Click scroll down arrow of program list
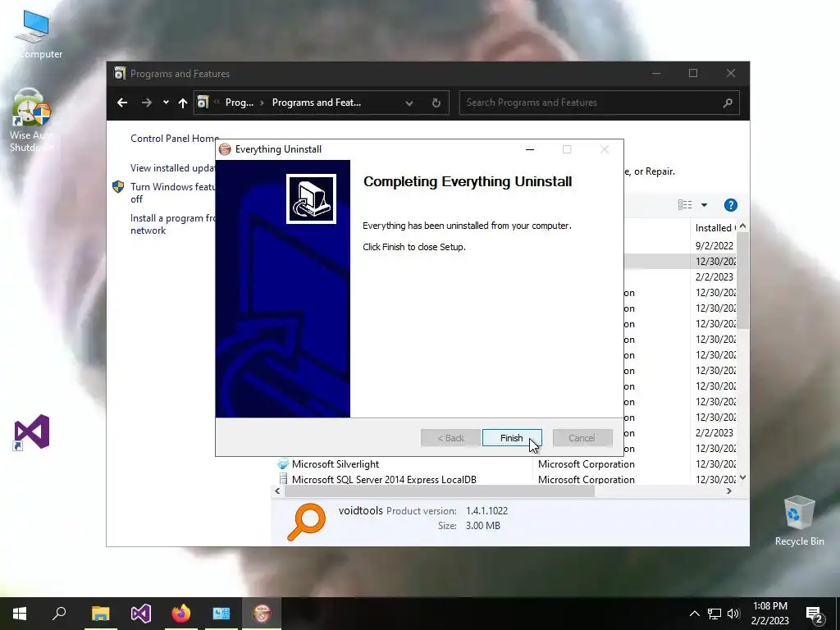Screen dimensions: 840x630 (742, 477)
